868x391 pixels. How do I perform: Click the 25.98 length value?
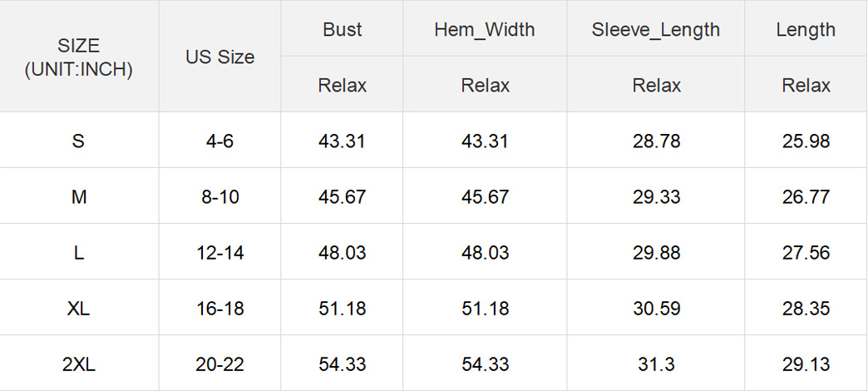806,141
